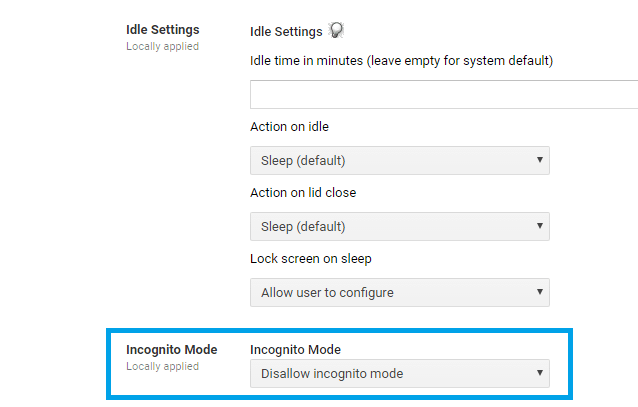The width and height of the screenshot is (638, 407).
Task: Open the Action on idle dropdown
Action: [400, 160]
